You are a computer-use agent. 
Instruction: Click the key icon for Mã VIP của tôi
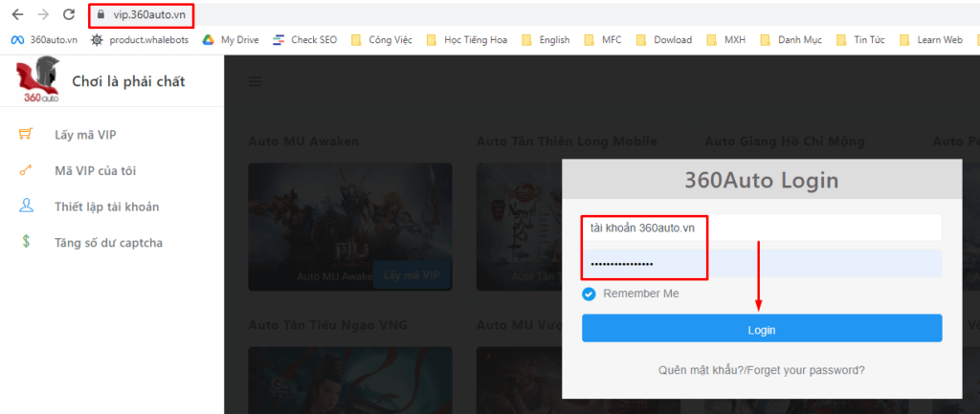tap(26, 170)
